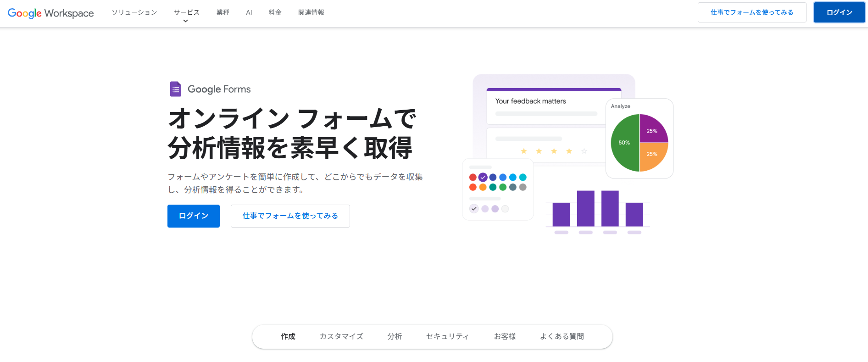Click the first yellow star in the rating row

click(x=523, y=151)
